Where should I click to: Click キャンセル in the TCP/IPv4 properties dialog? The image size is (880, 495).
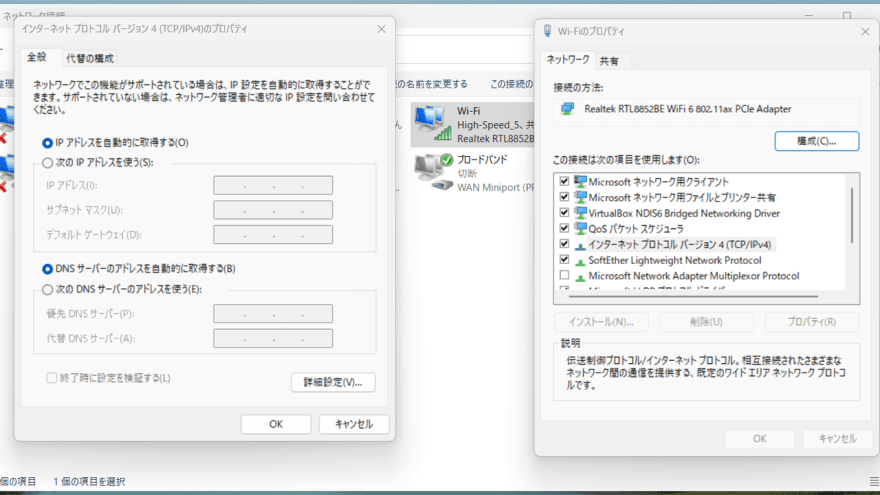click(x=354, y=424)
